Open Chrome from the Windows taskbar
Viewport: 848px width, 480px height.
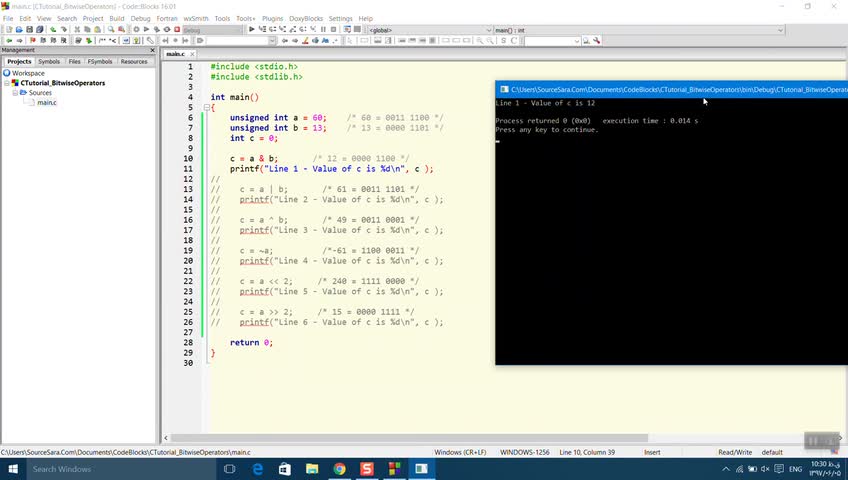339,469
